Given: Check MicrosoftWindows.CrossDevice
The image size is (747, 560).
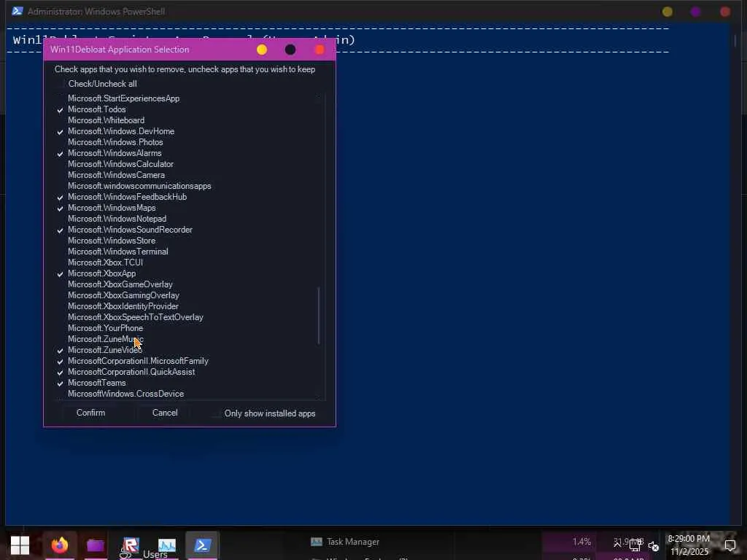Looking at the screenshot, I should [60, 394].
